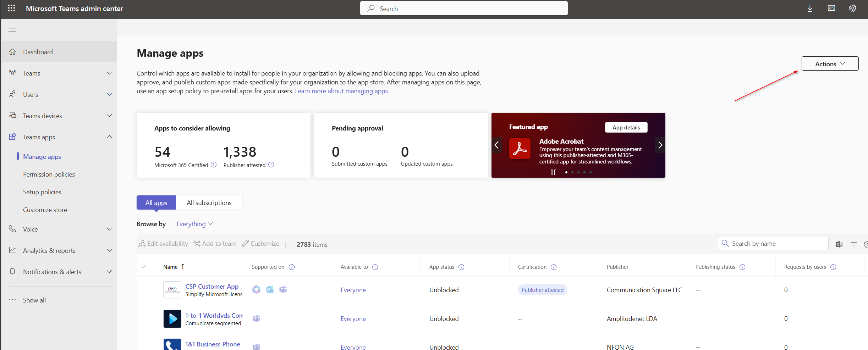Image resolution: width=868 pixels, height=350 pixels.
Task: Click the Users icon in sidebar
Action: (x=12, y=94)
